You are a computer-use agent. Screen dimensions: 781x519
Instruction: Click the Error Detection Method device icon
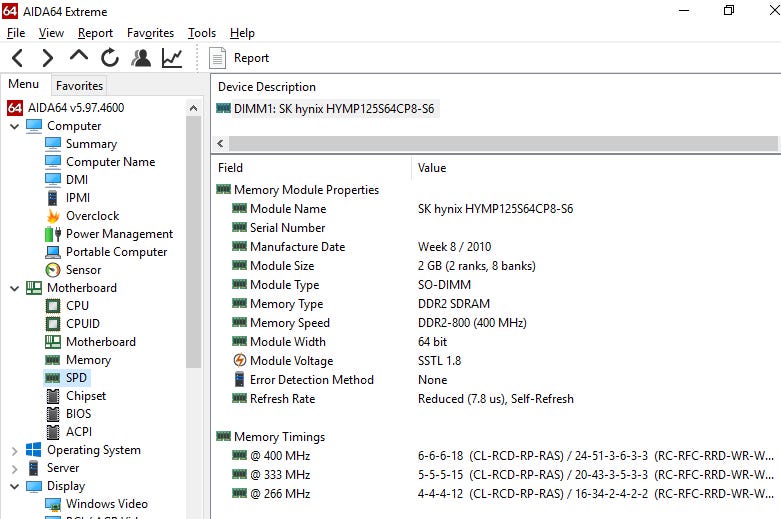(x=240, y=379)
